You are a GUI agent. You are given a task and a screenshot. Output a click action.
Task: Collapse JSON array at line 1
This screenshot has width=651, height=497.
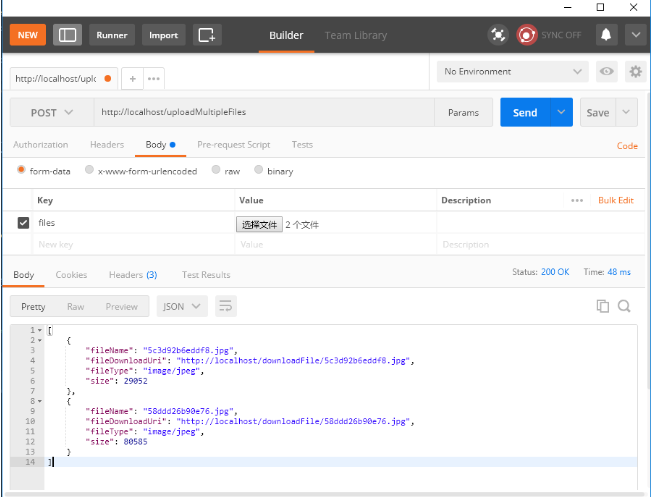[x=40, y=331]
